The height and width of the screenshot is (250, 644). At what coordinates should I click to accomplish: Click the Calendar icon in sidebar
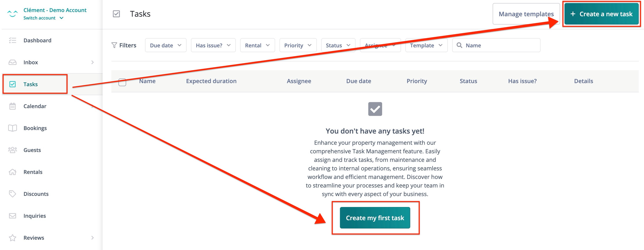pos(13,106)
